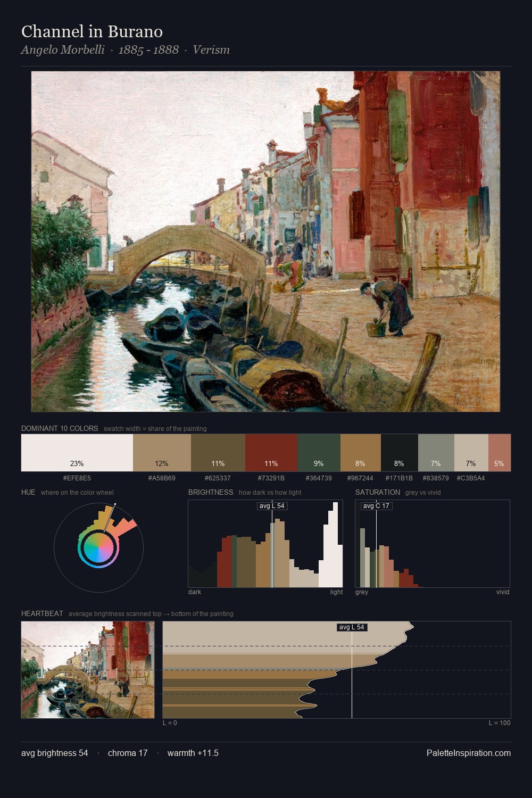This screenshot has width=532, height=798.
Task: Click the hue color wheel chart
Action: 98,547
